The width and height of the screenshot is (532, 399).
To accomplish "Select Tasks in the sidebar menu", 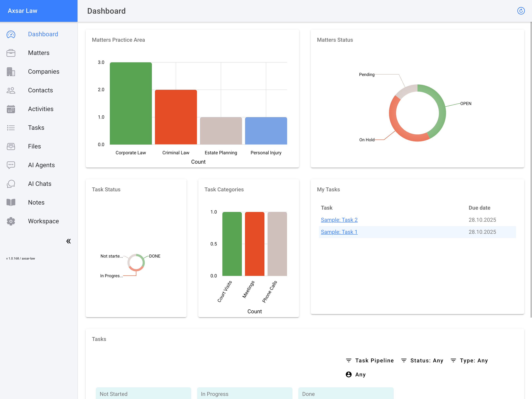I will coord(36,128).
